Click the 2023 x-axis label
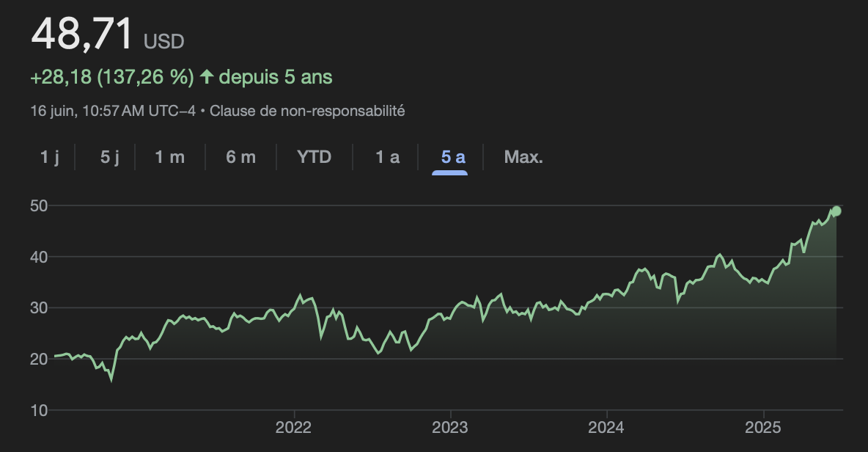Screen dimensions: 868x452 click(450, 427)
